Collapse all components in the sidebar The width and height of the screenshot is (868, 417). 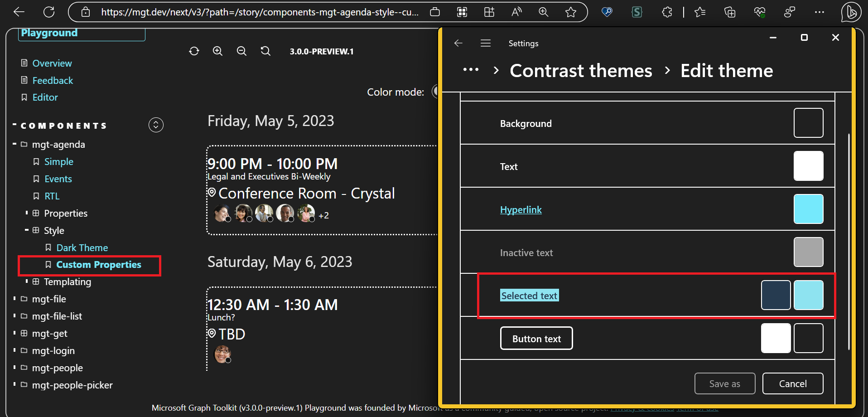pos(156,125)
